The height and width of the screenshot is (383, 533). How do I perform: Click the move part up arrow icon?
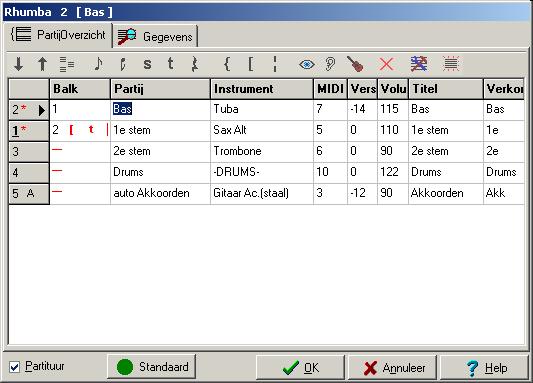tap(42, 64)
